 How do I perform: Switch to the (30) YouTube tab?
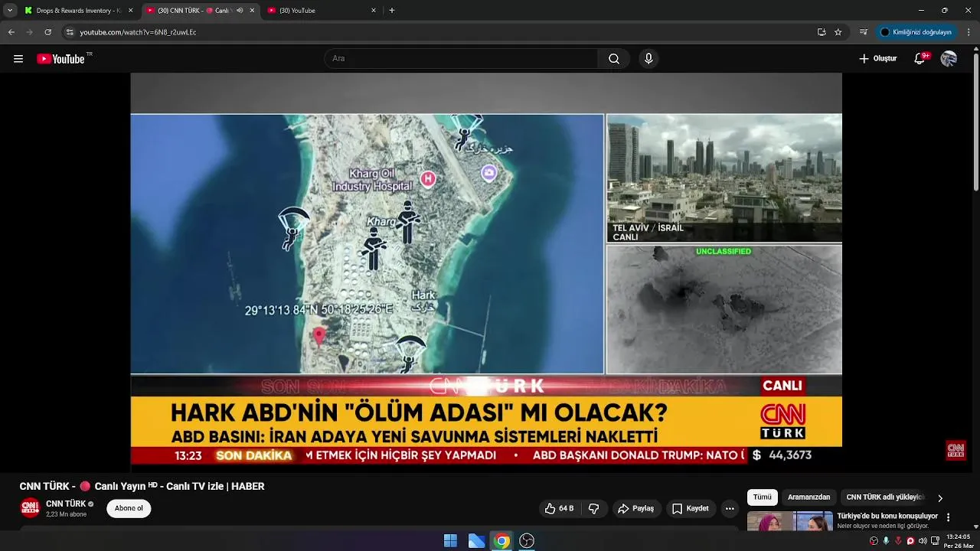322,11
